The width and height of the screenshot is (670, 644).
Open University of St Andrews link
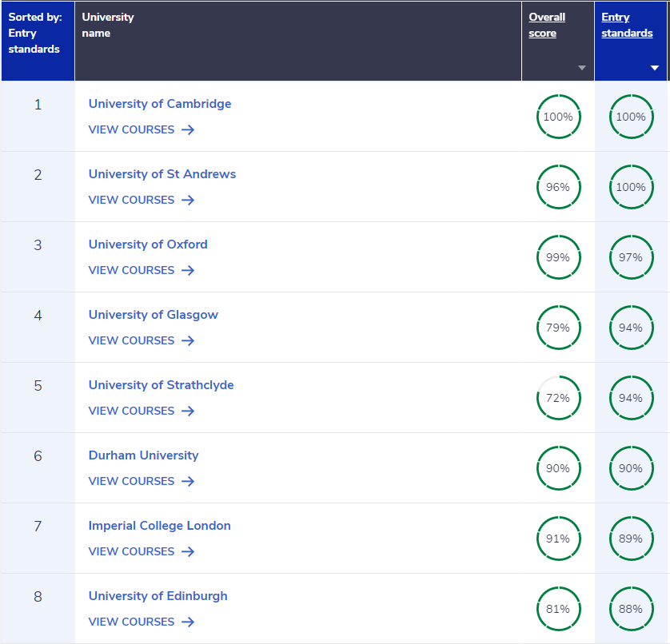pyautogui.click(x=162, y=174)
